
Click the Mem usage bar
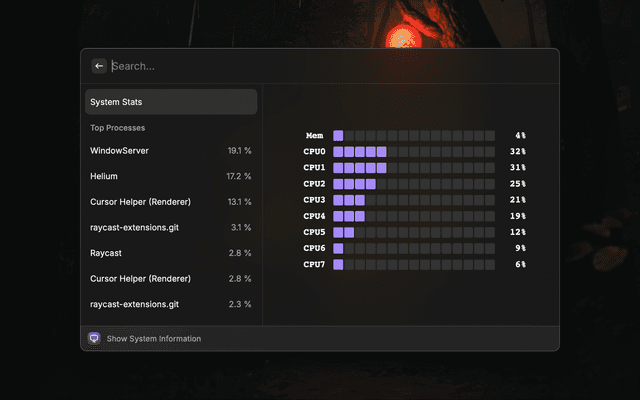click(x=413, y=135)
